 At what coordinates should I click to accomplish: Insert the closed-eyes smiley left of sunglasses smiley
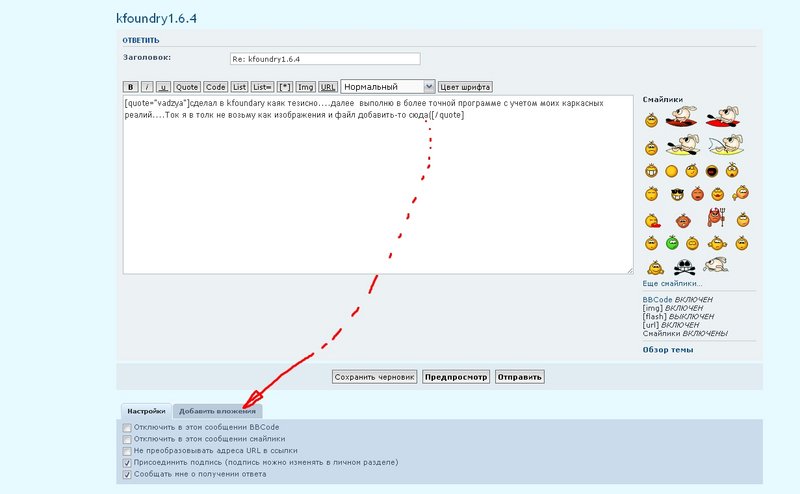pyautogui.click(x=651, y=194)
